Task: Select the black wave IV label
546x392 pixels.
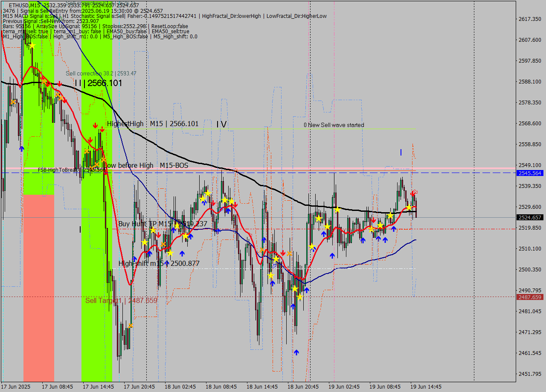Action: [221, 124]
